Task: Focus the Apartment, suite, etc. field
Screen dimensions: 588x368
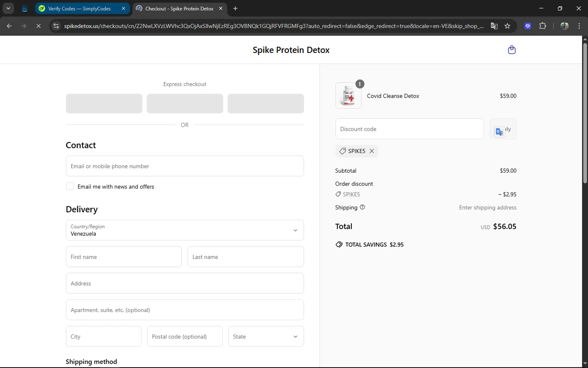Action: click(x=185, y=310)
